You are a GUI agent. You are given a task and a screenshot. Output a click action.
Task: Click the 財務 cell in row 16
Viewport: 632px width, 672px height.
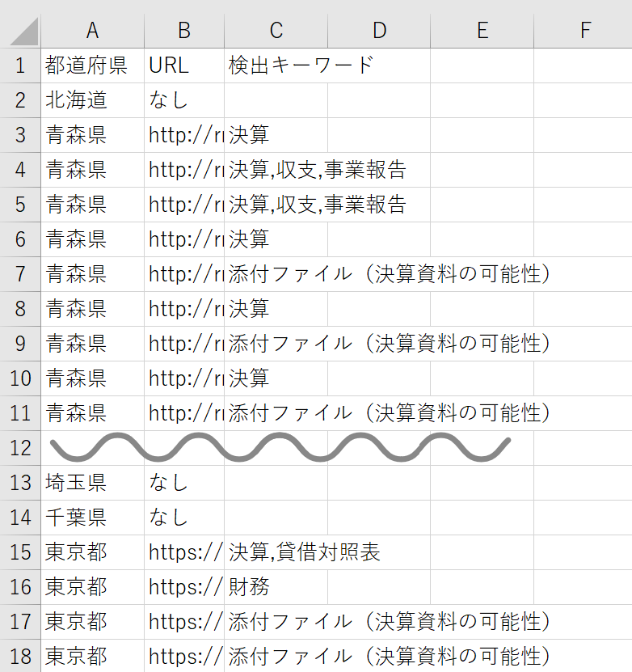coord(251,587)
